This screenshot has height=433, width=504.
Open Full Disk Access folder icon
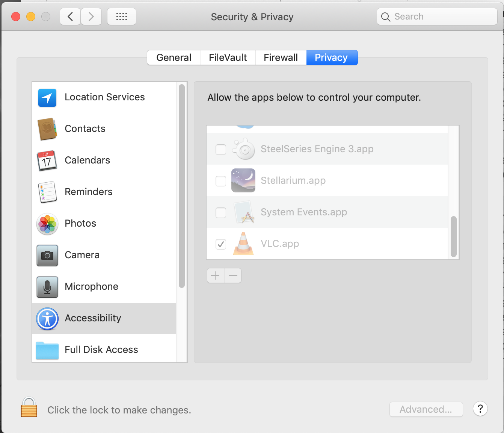47,350
